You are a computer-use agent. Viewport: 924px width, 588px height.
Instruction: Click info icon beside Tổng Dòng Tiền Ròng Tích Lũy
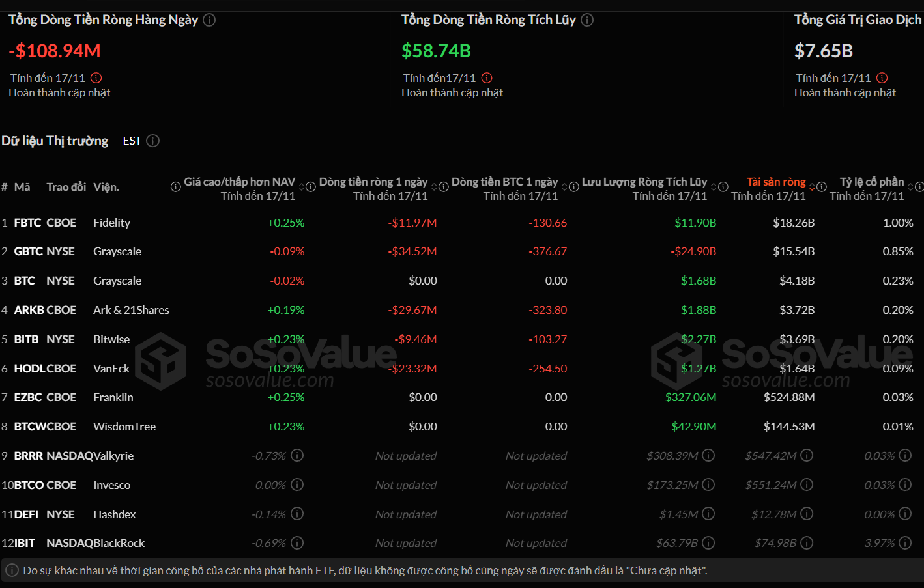pos(587,20)
